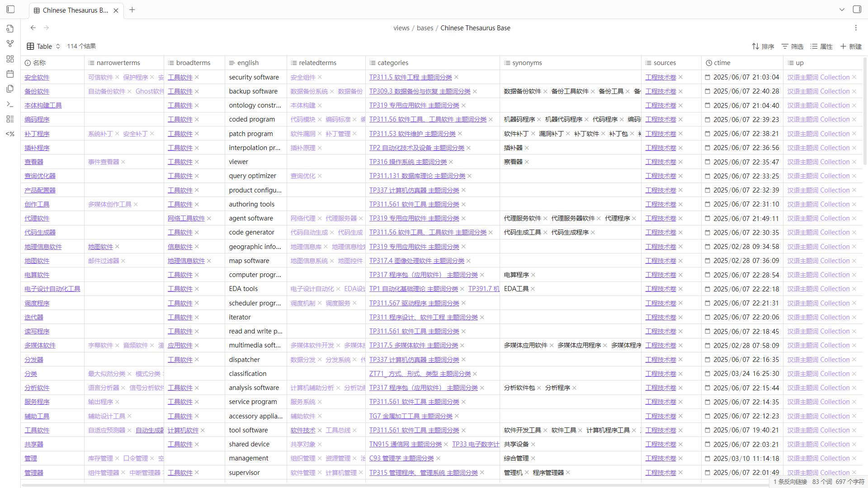Click the ctime value 2025/03/24 16:25:30
The height and width of the screenshot is (488, 868).
pyautogui.click(x=746, y=374)
